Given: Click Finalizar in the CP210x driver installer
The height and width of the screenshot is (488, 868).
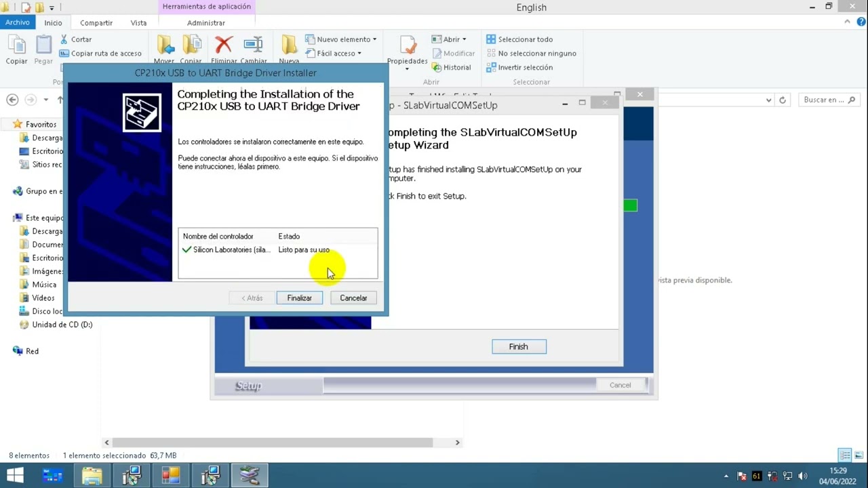Looking at the screenshot, I should 299,298.
